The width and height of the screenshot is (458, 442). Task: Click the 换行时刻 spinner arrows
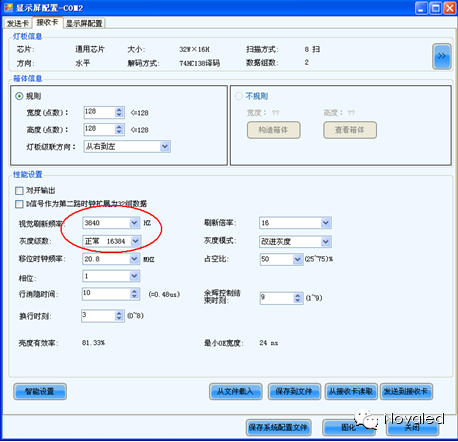(x=119, y=316)
